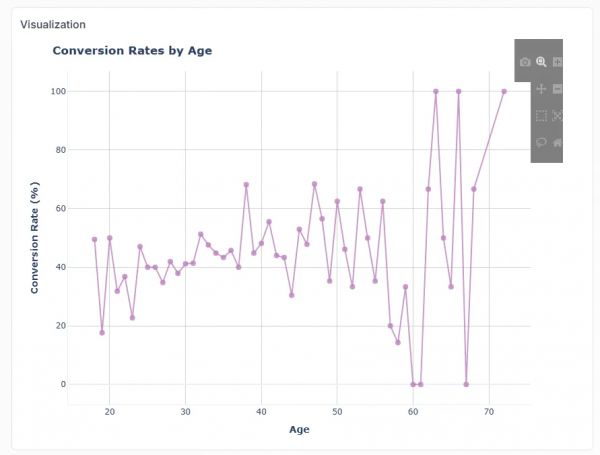Viewport: 600px width, 455px height.
Task: Click the data point at age 72
Action: [x=504, y=91]
